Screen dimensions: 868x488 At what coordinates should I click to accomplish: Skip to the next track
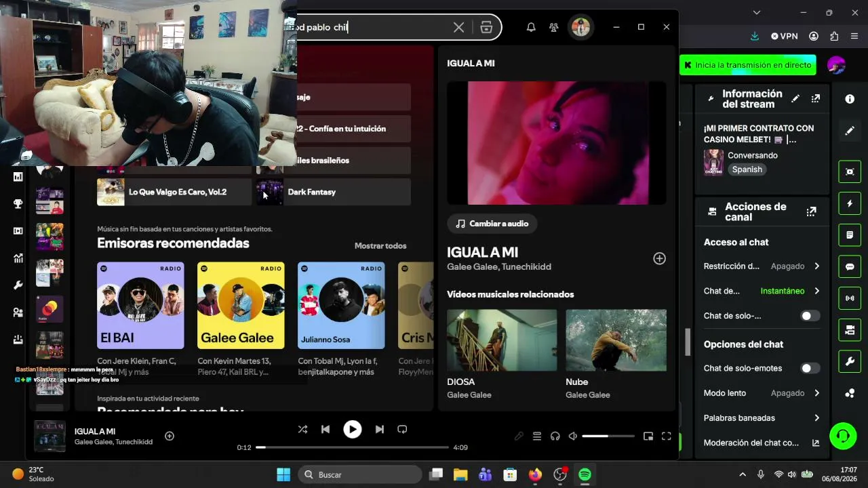pos(380,429)
